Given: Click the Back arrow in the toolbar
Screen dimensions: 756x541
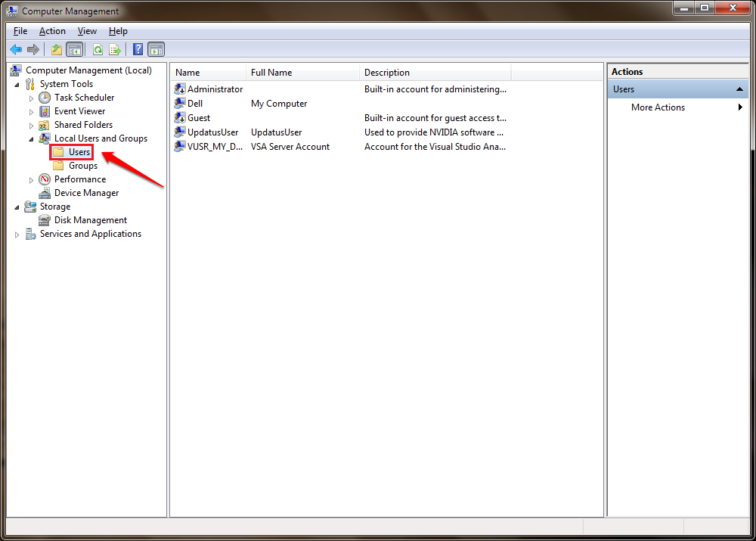Looking at the screenshot, I should click(15, 50).
